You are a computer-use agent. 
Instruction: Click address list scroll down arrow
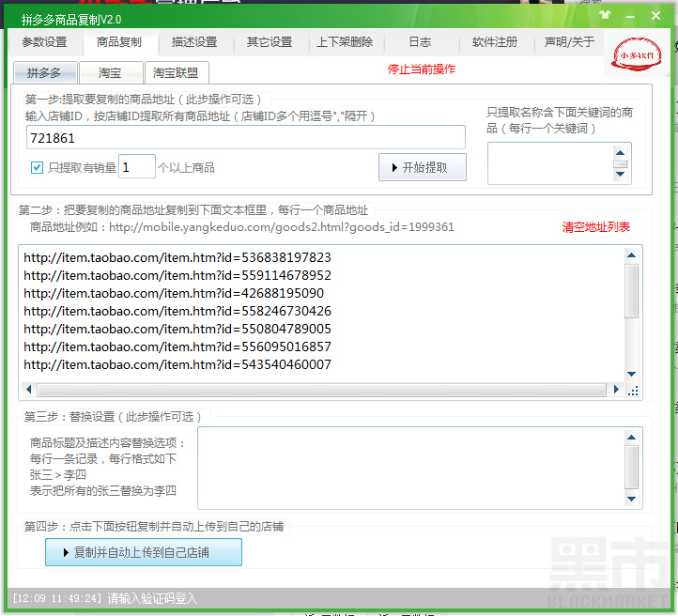[632, 374]
